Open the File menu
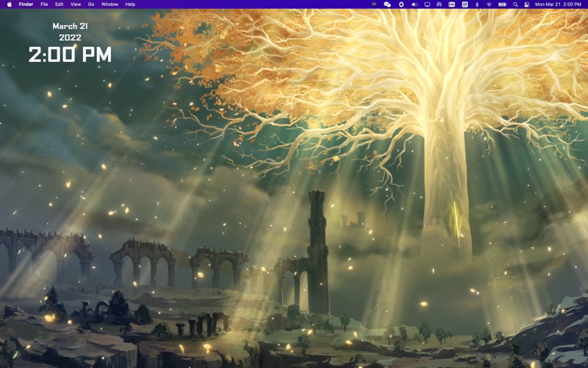Image resolution: width=588 pixels, height=368 pixels. pos(44,4)
